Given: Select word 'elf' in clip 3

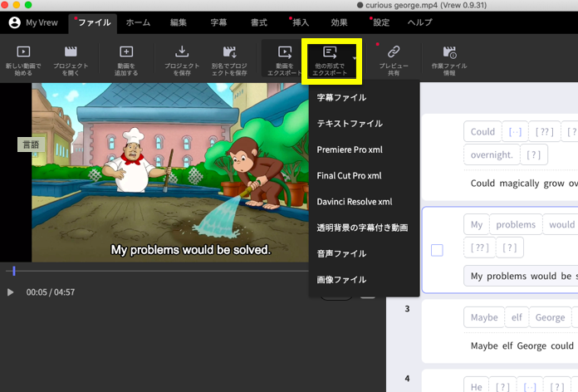Looking at the screenshot, I should (517, 317).
